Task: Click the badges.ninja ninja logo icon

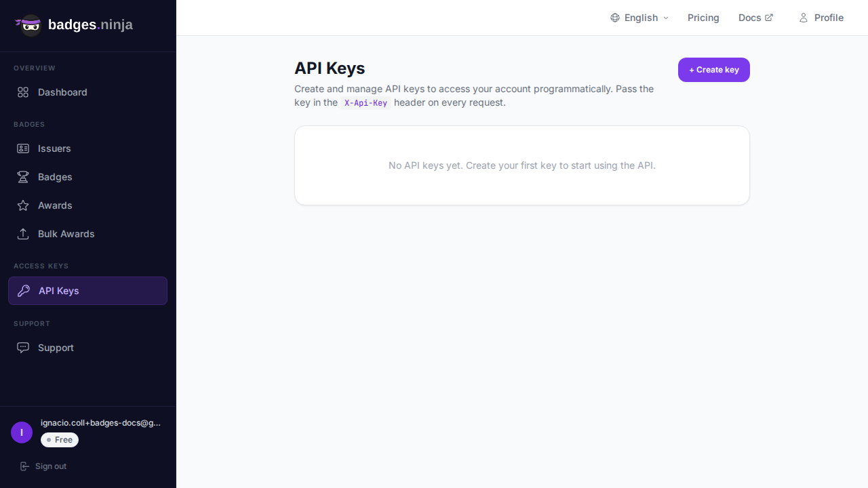Action: click(x=29, y=25)
